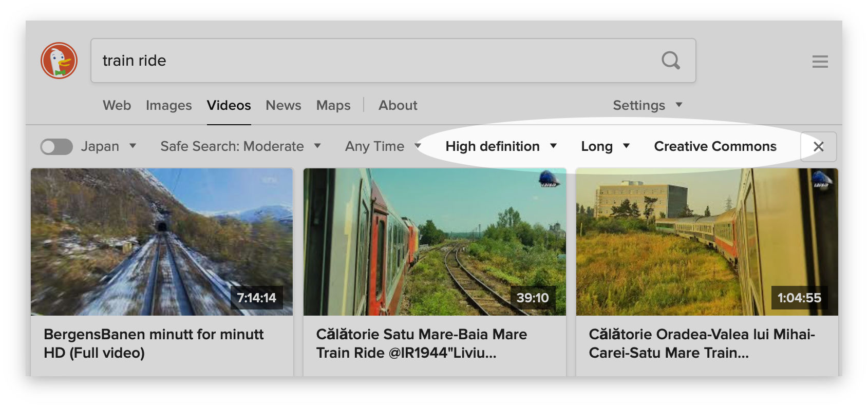Click the train ride search field
The image size is (868, 407).
[x=393, y=61]
